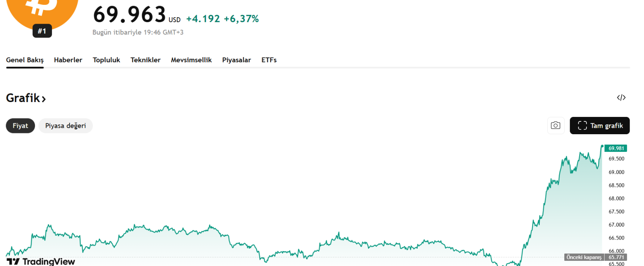644x266 pixels.
Task: Click the +6,37% price change value
Action: [x=241, y=19]
